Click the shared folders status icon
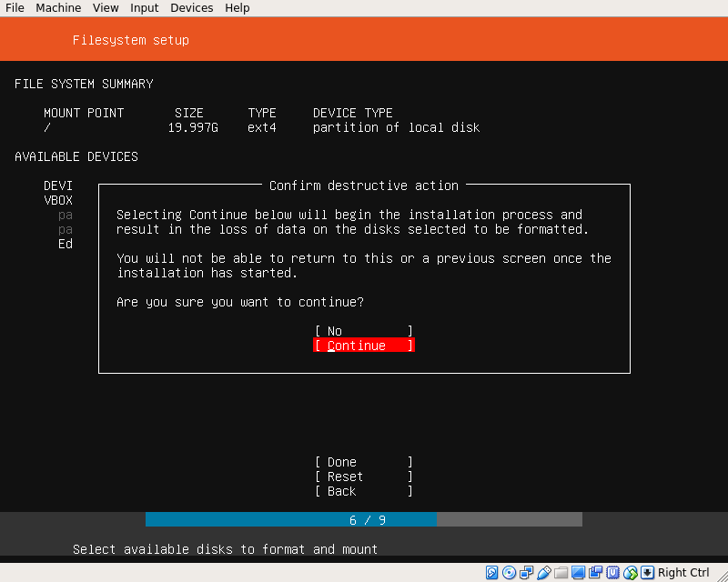Screen dimensions: 728x582 [561, 573]
